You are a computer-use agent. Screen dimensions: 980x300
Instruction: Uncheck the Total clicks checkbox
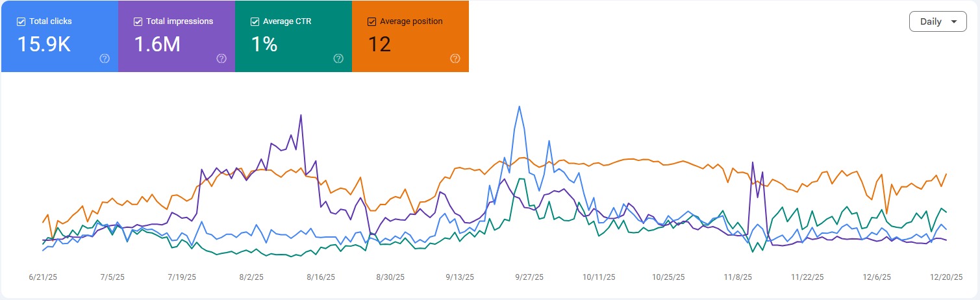21,21
